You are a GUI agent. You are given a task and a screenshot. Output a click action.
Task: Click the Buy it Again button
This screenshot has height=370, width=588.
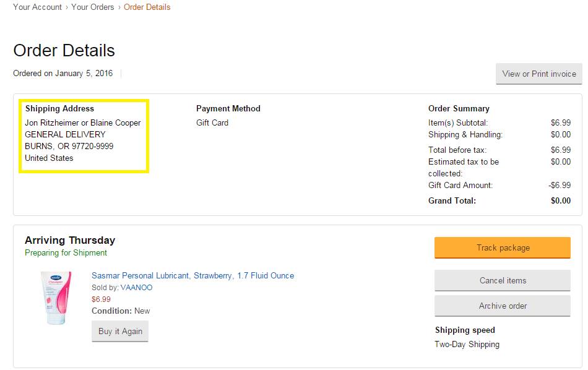[120, 331]
